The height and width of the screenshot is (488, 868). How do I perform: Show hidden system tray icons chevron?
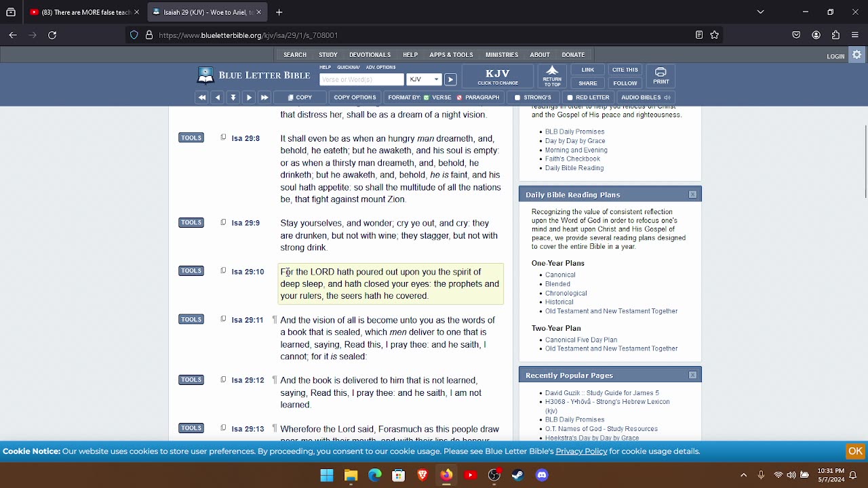tap(743, 475)
